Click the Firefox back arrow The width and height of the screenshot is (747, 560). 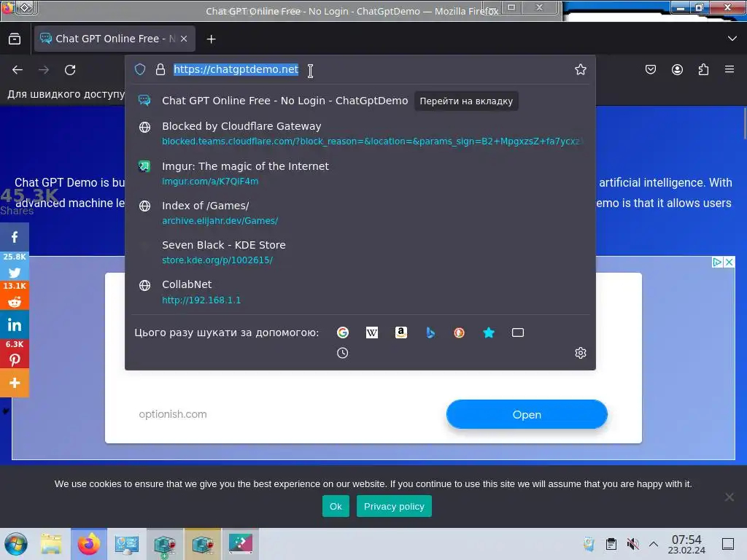click(x=18, y=70)
